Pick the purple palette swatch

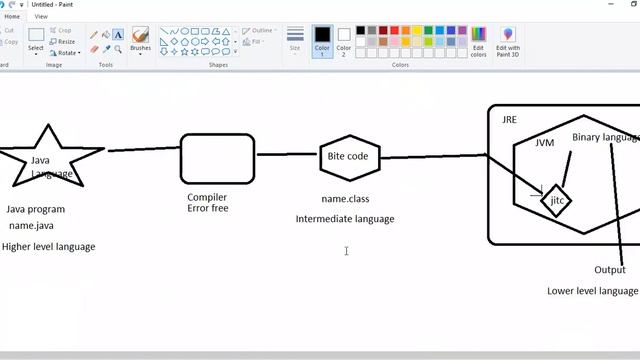(462, 31)
